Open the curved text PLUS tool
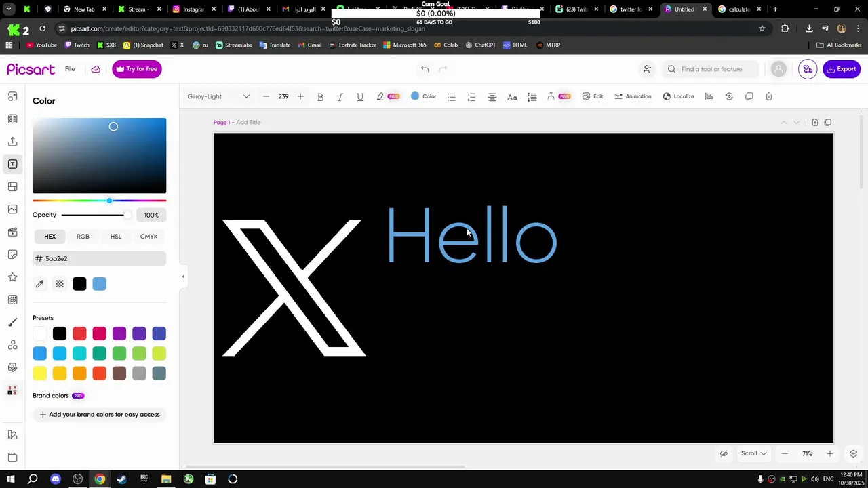Screen dimensions: 868x488 coord(559,96)
